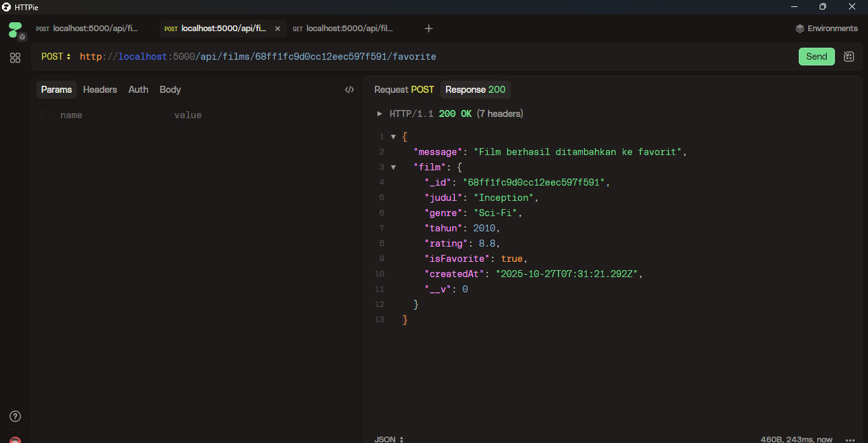Click the HTTPie logo in sidebar
The width and height of the screenshot is (868, 443).
(x=15, y=29)
